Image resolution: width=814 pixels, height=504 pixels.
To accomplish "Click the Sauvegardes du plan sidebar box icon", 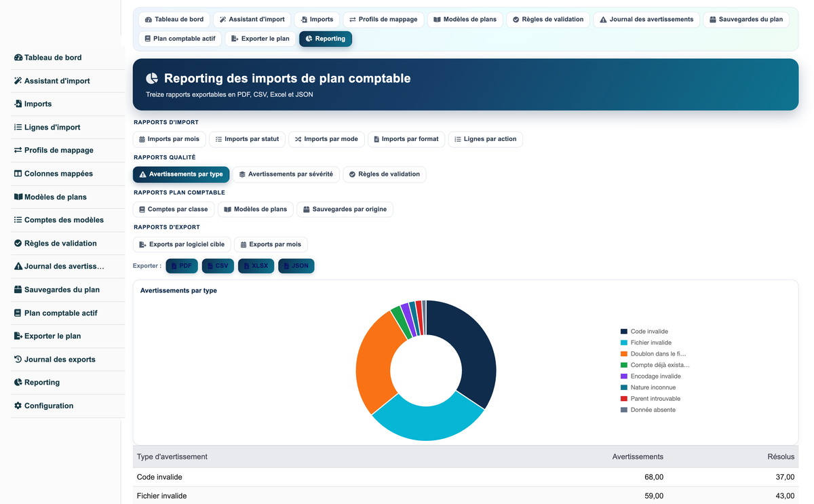I will click(18, 290).
